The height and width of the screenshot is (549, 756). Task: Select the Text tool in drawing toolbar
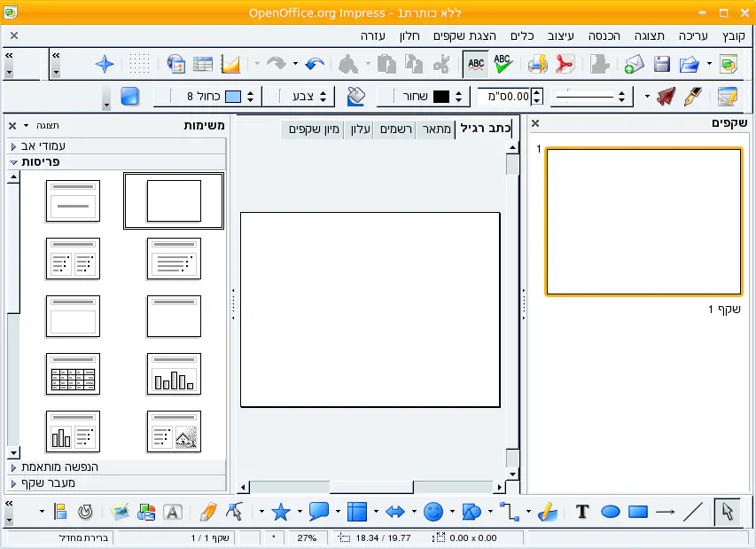(582, 512)
